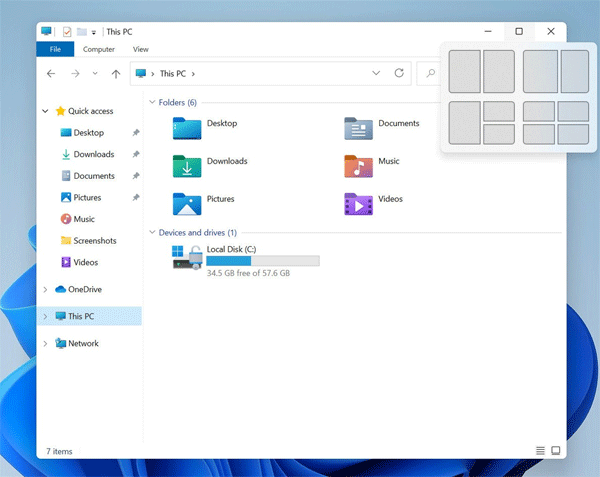
Task: Select the Local Disk (C:) drive icon
Action: (x=187, y=257)
